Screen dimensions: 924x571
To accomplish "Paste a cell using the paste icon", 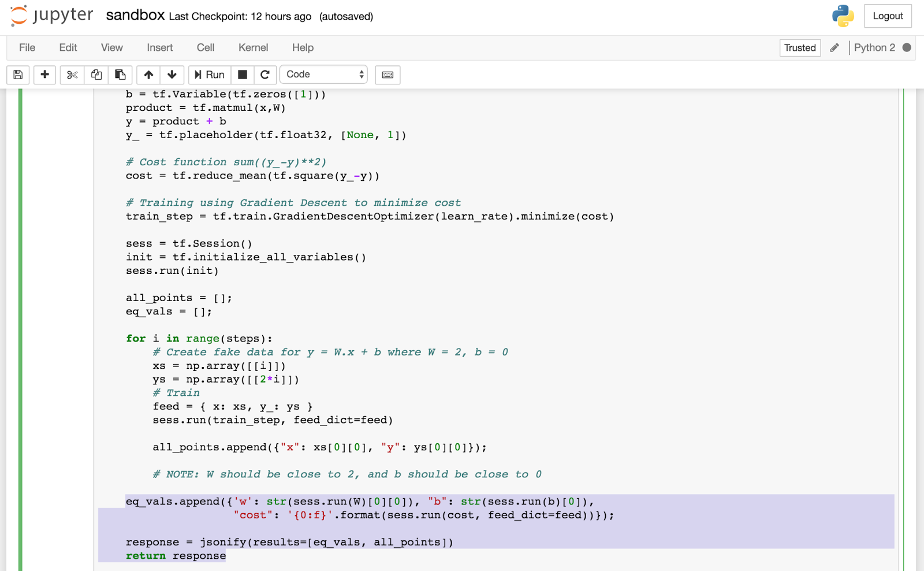I will [120, 75].
